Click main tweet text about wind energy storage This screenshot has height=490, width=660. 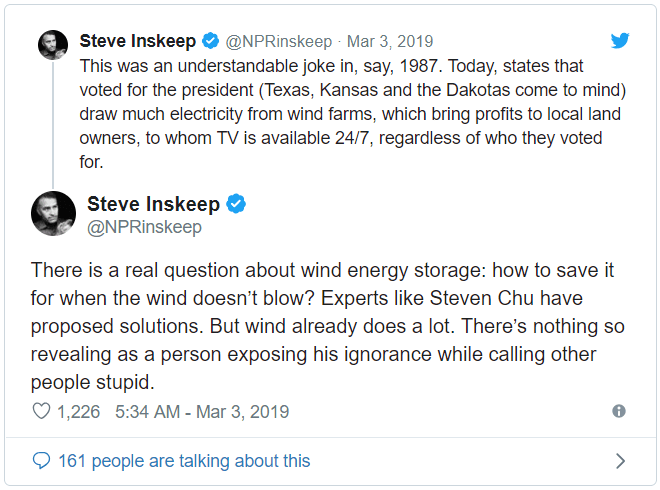(x=320, y=327)
